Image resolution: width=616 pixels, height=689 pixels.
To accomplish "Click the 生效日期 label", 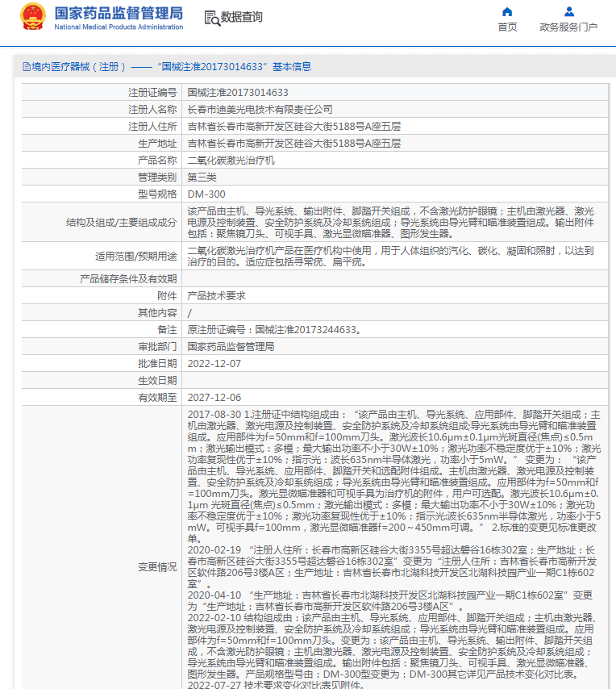I will click(157, 381).
